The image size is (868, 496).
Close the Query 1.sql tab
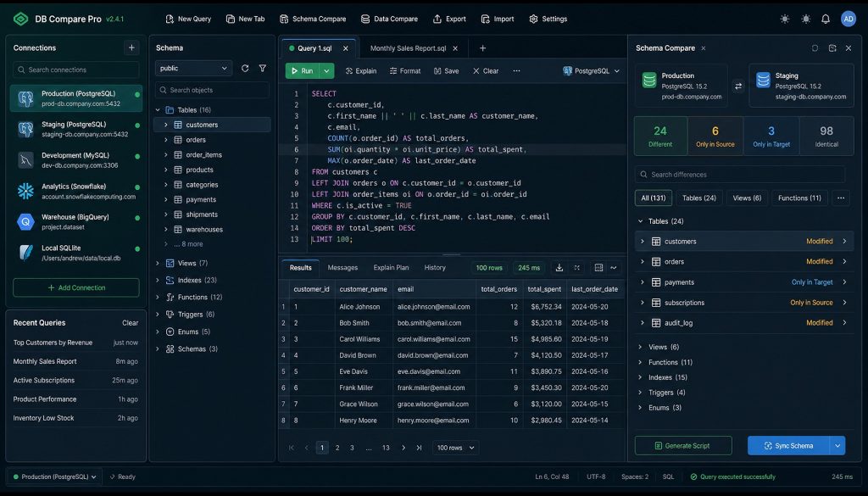pos(346,48)
